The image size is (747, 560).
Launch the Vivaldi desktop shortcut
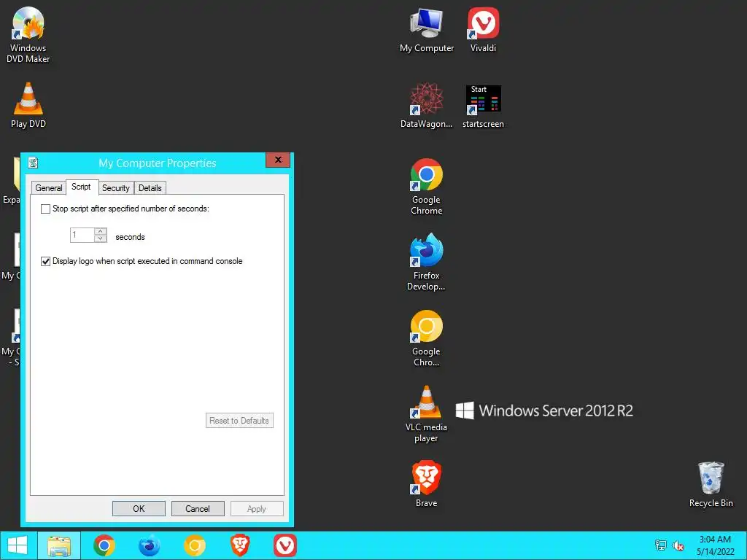click(483, 29)
